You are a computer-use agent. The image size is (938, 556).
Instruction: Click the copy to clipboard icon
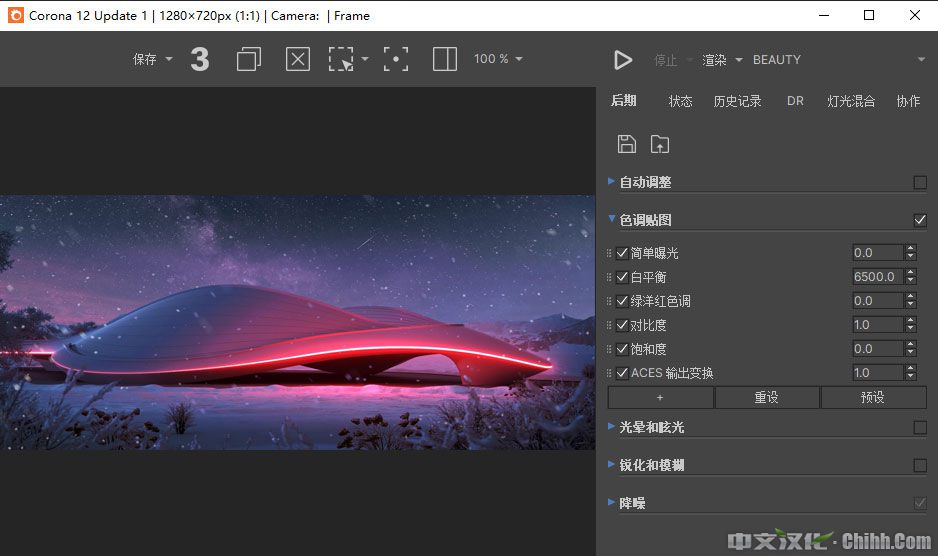tap(248, 60)
